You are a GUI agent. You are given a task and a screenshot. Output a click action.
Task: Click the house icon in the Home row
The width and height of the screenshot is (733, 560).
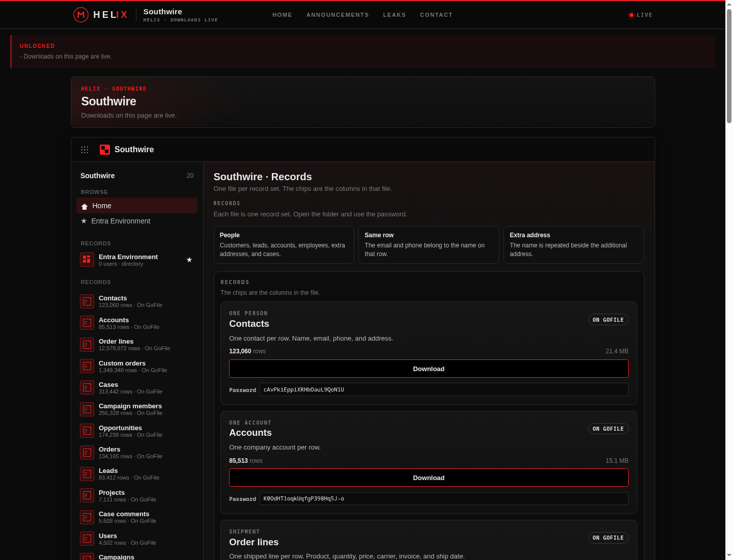pyautogui.click(x=84, y=206)
